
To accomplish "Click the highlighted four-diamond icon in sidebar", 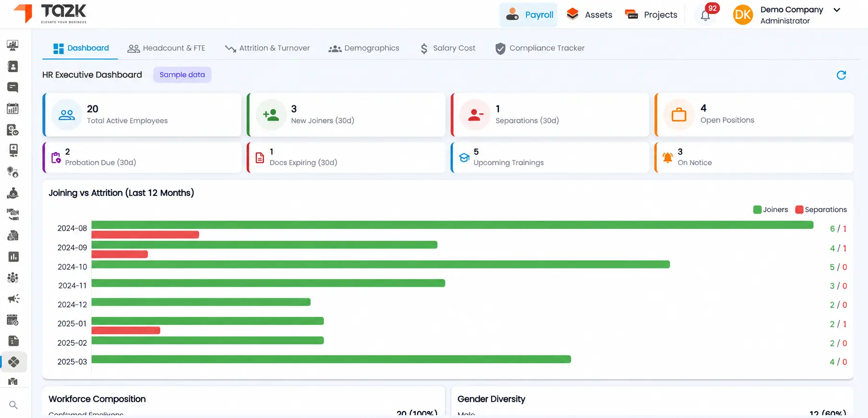I will pyautogui.click(x=13, y=362).
